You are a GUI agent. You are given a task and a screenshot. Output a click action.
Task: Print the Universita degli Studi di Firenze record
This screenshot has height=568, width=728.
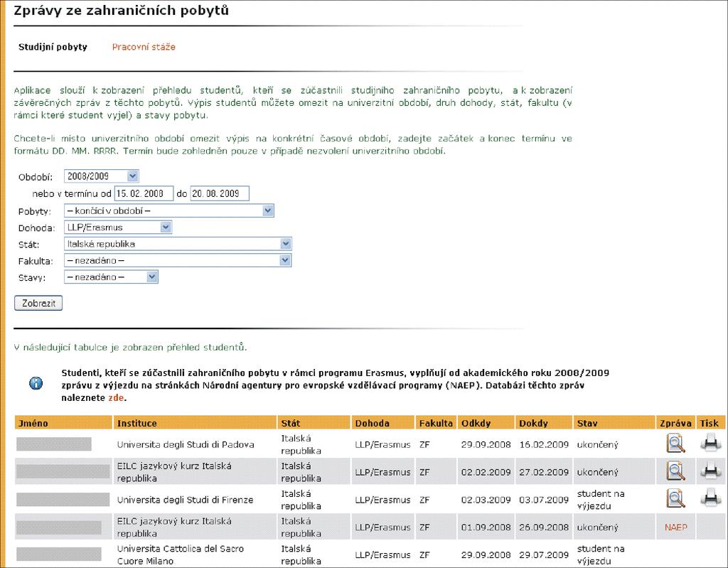[710, 498]
